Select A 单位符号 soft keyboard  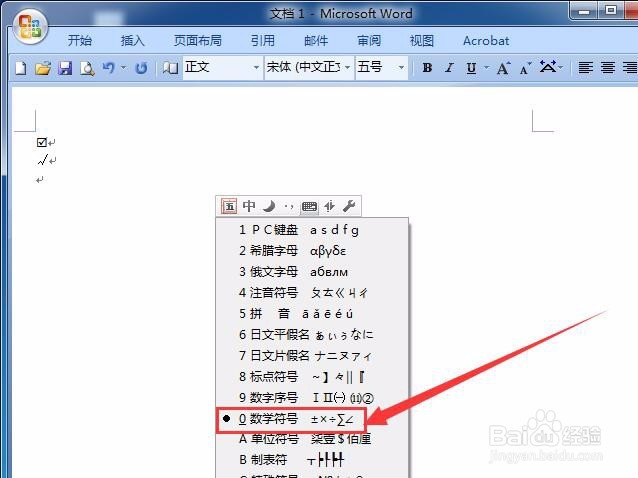coord(312,439)
